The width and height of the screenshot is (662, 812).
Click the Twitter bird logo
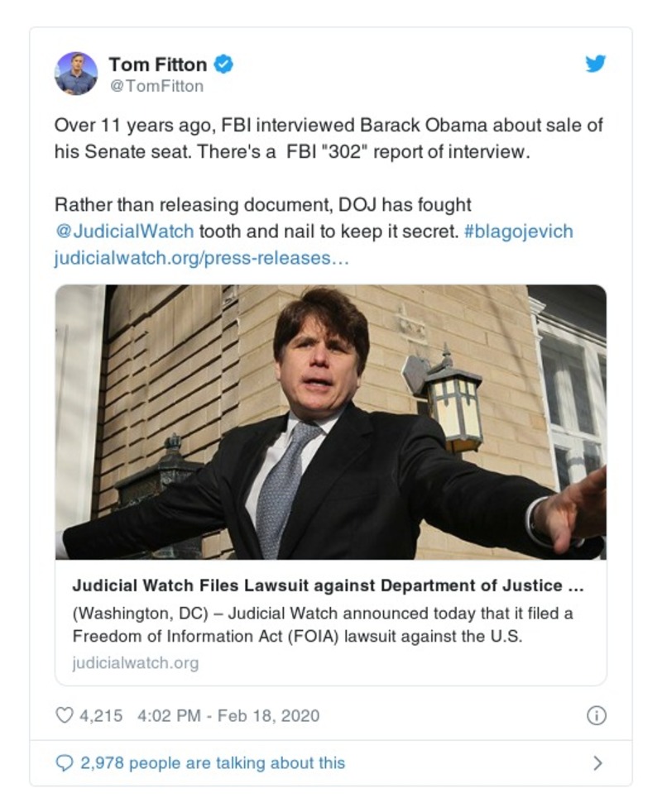pyautogui.click(x=595, y=63)
